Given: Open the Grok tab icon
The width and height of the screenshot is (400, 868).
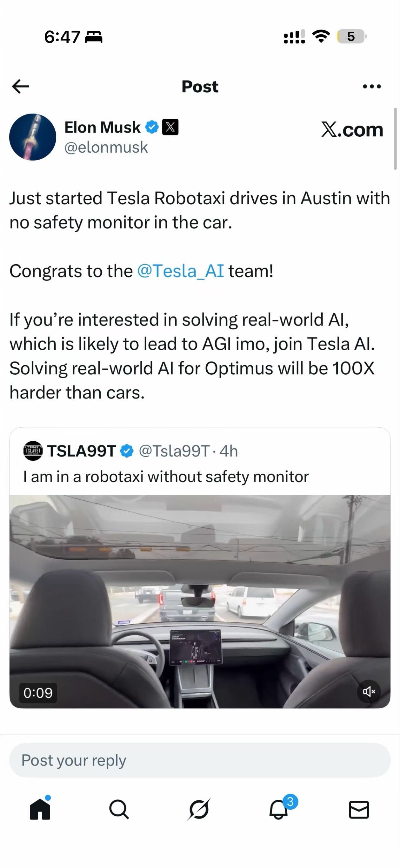Looking at the screenshot, I should point(199,809).
